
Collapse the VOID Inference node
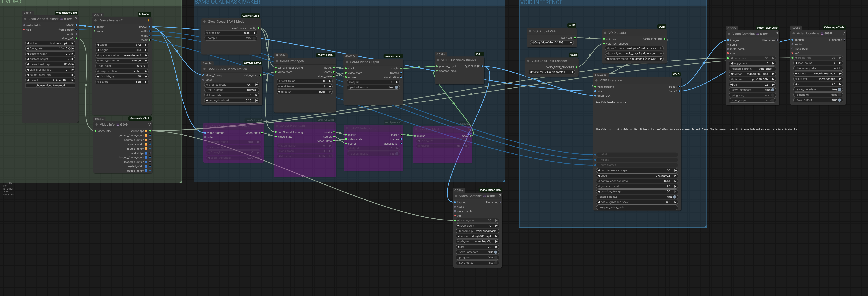pyautogui.click(x=596, y=80)
